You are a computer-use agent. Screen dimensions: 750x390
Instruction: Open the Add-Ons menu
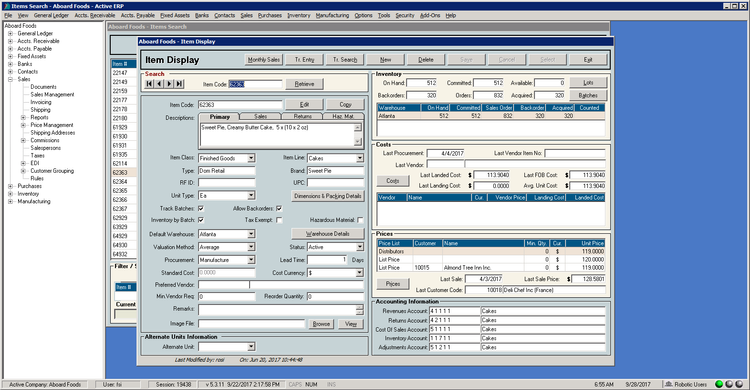(x=430, y=15)
